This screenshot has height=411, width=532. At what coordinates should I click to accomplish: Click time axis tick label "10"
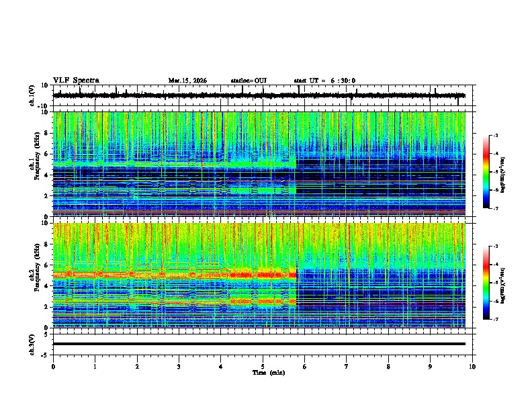pyautogui.click(x=472, y=367)
